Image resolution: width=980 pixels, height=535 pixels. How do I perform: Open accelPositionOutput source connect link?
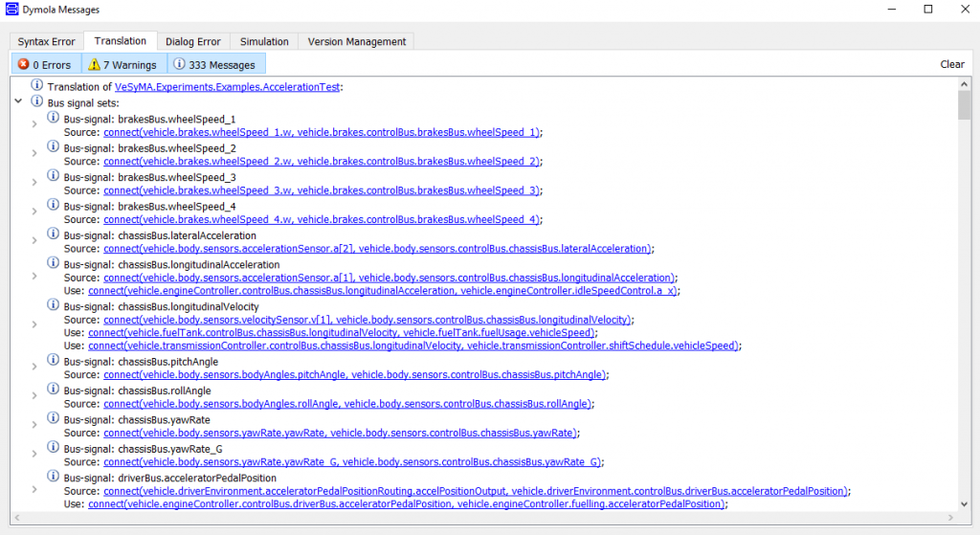[476, 491]
